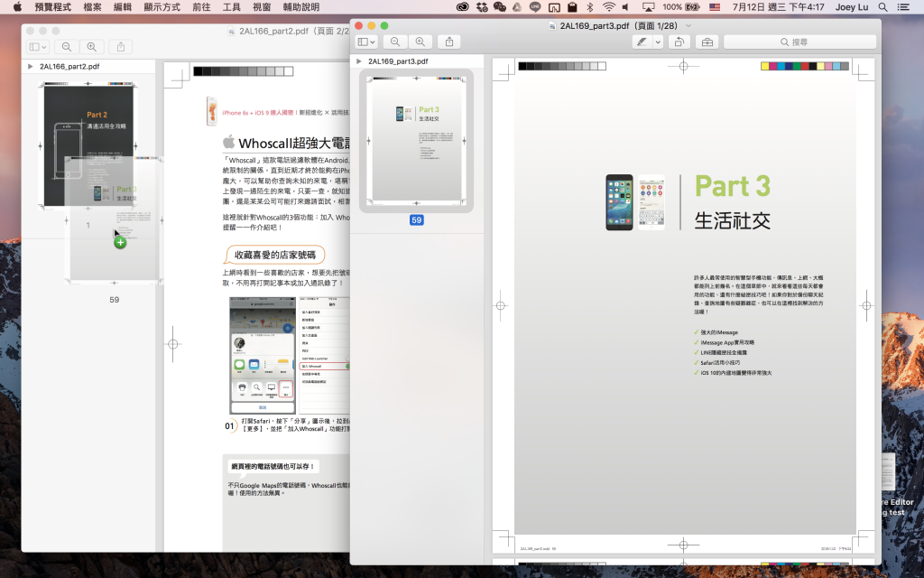This screenshot has height=578, width=924.
Task: Open the 前往 menu
Action: (x=201, y=7)
